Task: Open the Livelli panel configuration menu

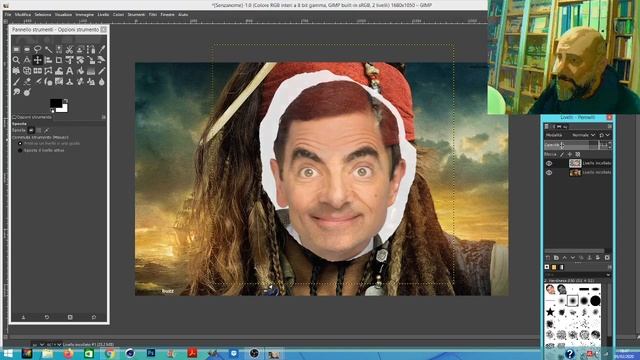Action: pyautogui.click(x=610, y=127)
